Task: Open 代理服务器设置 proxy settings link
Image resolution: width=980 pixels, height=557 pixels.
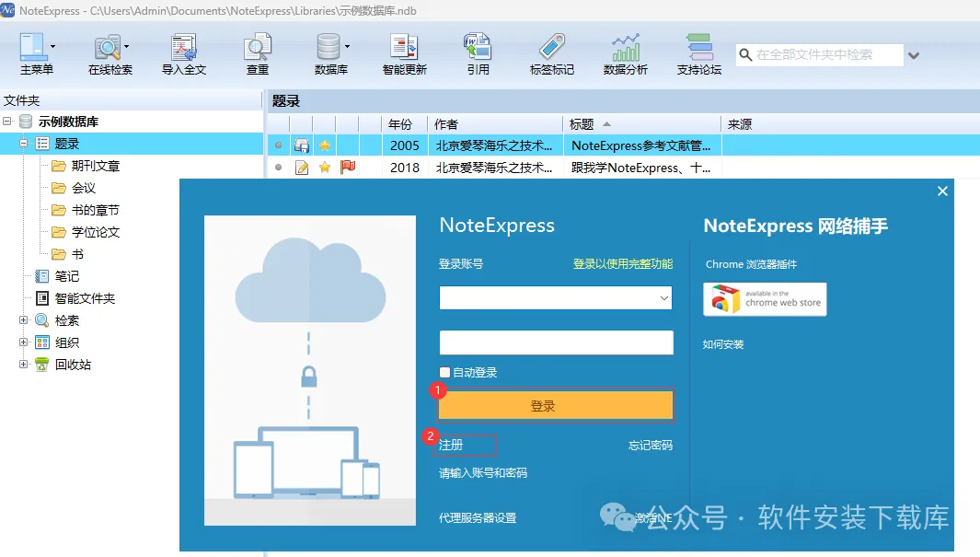Action: coord(478,517)
